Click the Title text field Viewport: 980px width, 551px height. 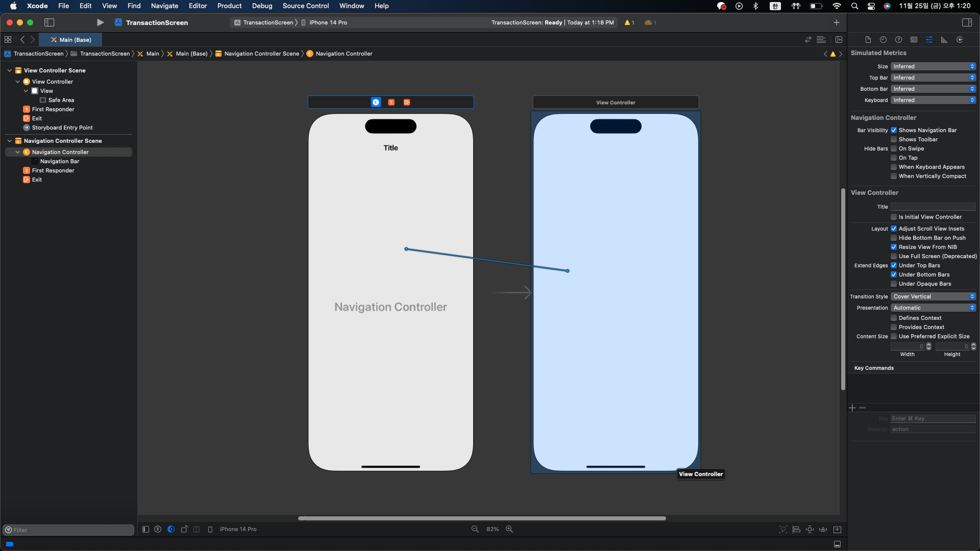coord(933,207)
